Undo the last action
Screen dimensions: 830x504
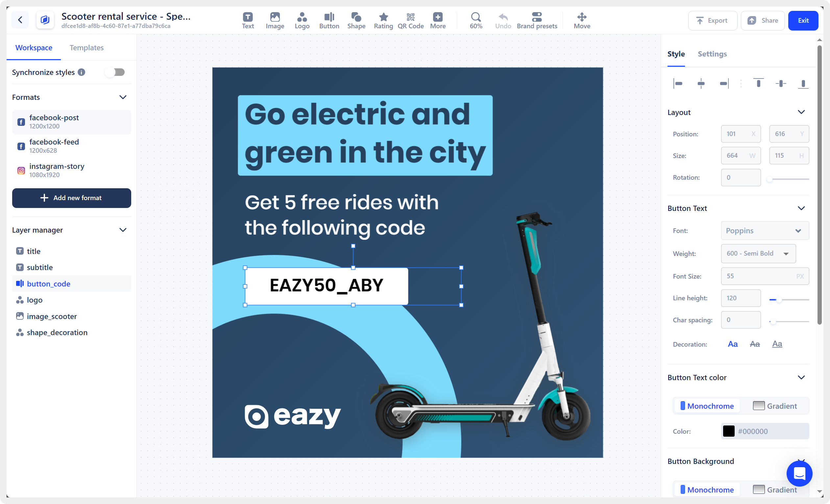coord(503,20)
